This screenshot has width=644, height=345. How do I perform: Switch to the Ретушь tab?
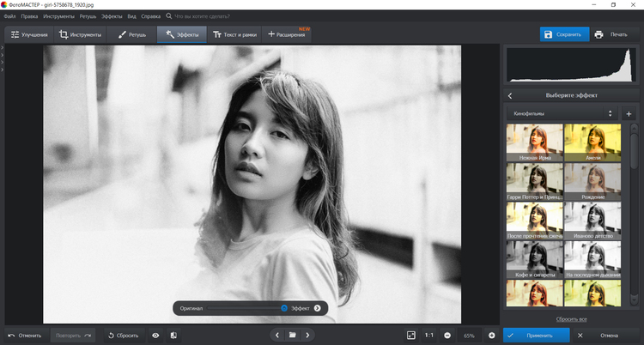tap(131, 34)
